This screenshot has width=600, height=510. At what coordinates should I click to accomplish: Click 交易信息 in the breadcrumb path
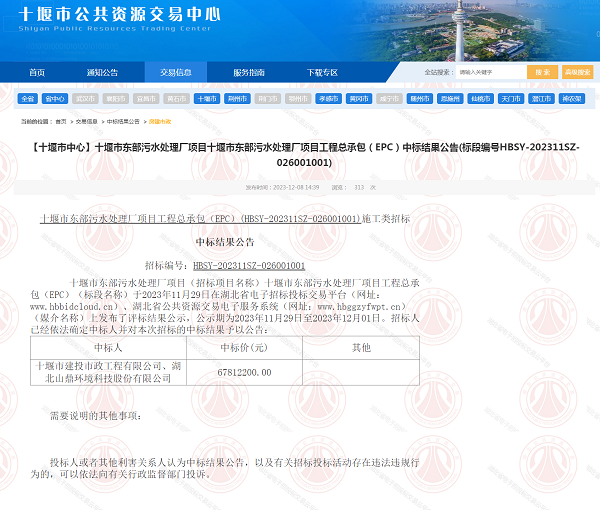tap(89, 121)
